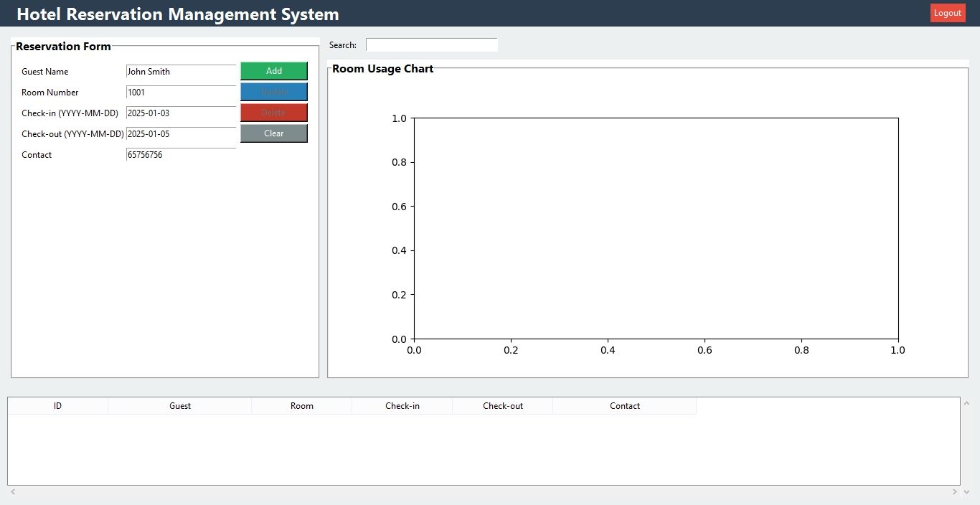
Task: Click the table's scroll up arrow
Action: coord(966,403)
